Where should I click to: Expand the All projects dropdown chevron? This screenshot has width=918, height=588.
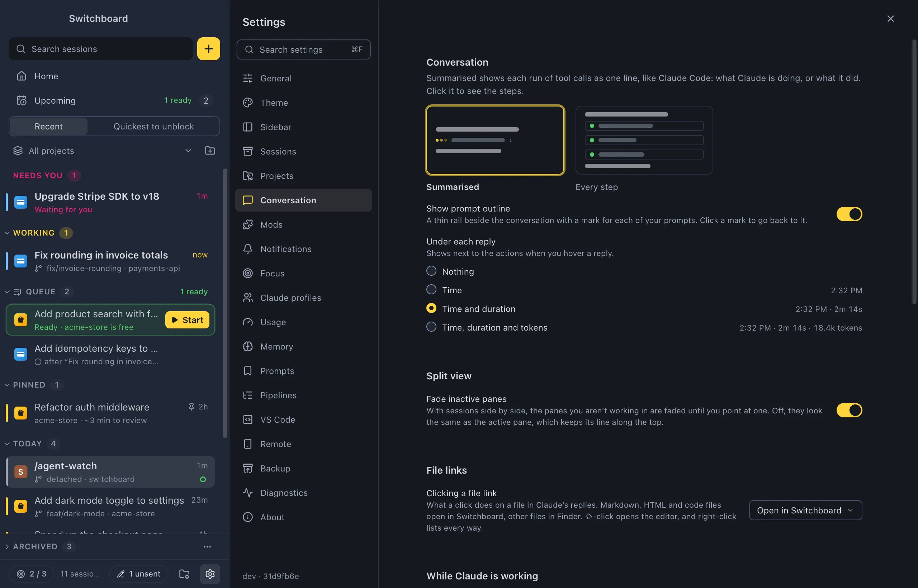(x=188, y=151)
